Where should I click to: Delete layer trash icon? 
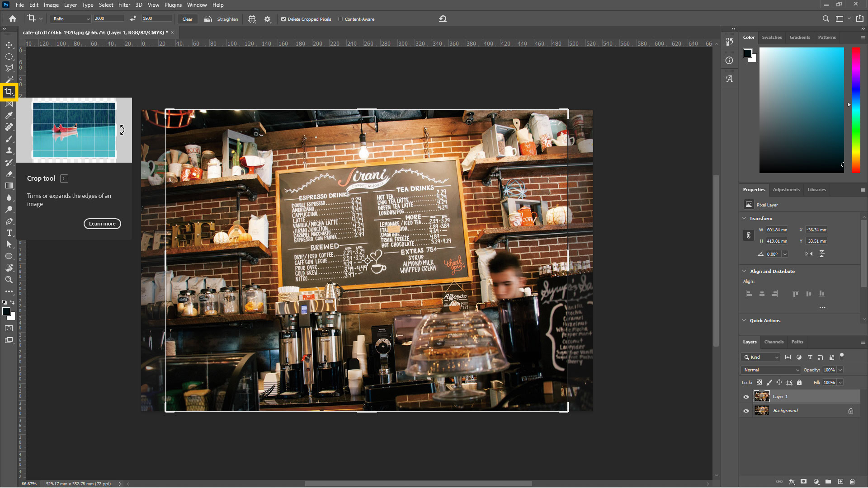pyautogui.click(x=852, y=482)
